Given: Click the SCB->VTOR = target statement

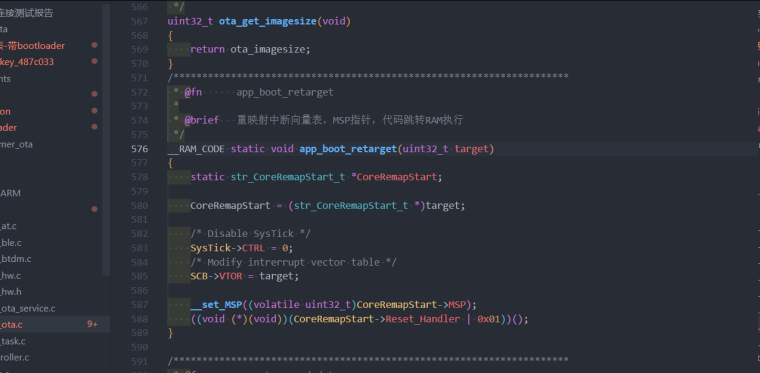Looking at the screenshot, I should pyautogui.click(x=245, y=276).
